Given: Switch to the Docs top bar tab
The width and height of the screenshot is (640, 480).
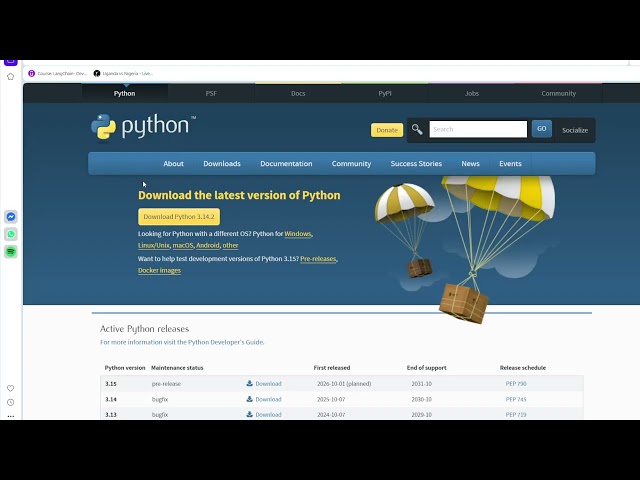Looking at the screenshot, I should (x=298, y=93).
